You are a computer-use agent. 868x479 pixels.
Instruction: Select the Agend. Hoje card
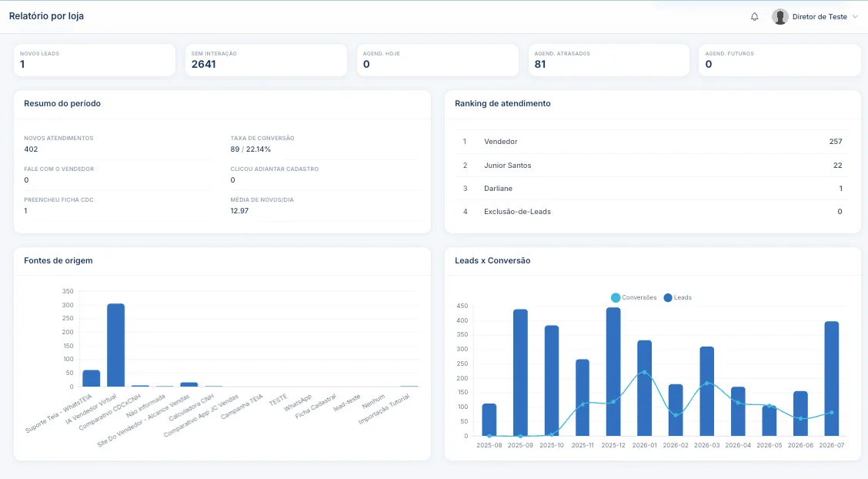pyautogui.click(x=438, y=60)
